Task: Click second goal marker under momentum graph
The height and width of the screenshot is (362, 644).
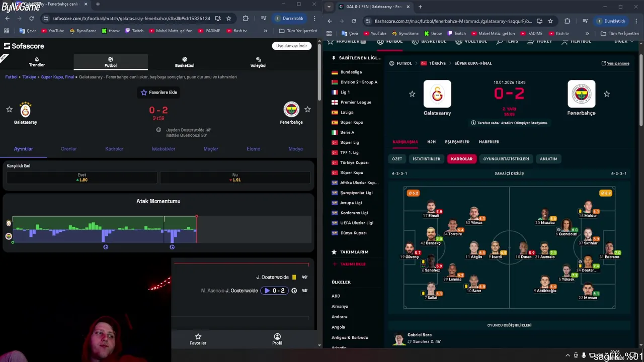Action: click(x=172, y=247)
